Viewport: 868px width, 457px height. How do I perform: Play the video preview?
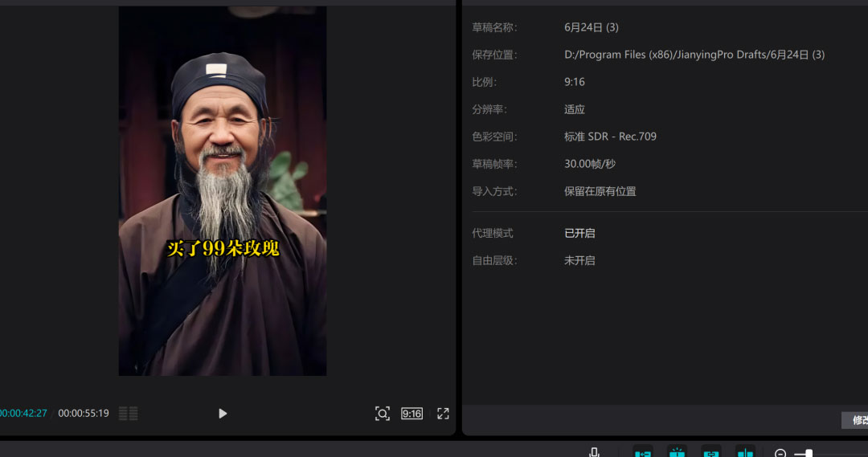click(223, 414)
